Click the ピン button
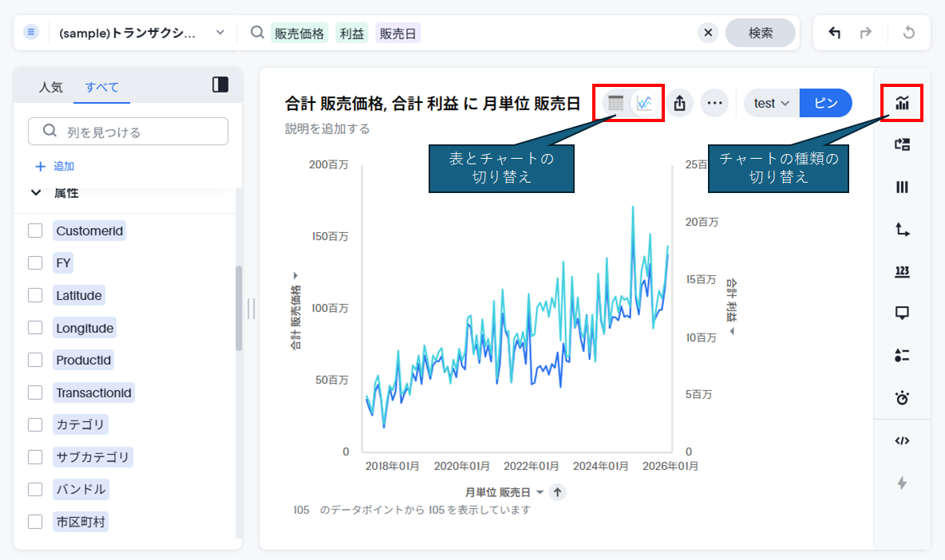Image resolution: width=945 pixels, height=560 pixels. pos(825,103)
